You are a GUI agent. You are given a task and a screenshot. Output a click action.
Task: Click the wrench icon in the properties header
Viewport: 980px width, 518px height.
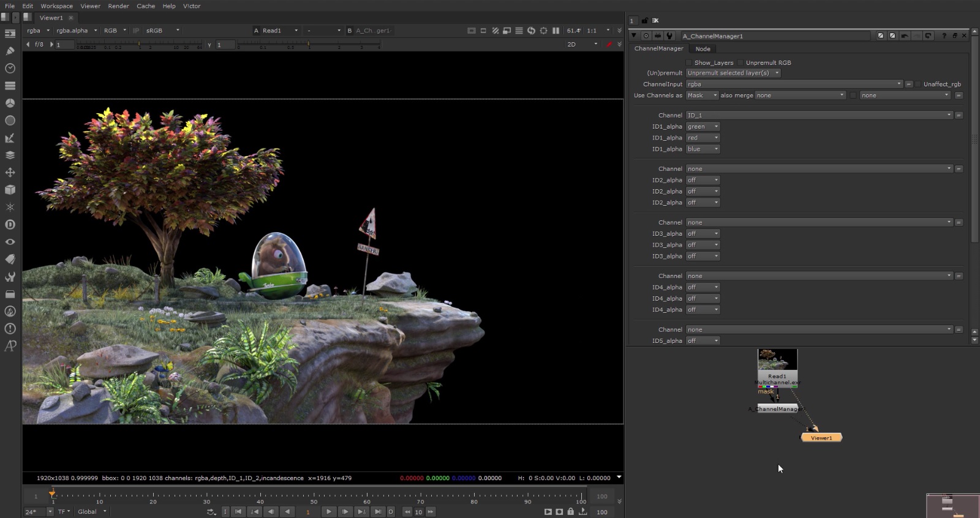pyautogui.click(x=669, y=36)
